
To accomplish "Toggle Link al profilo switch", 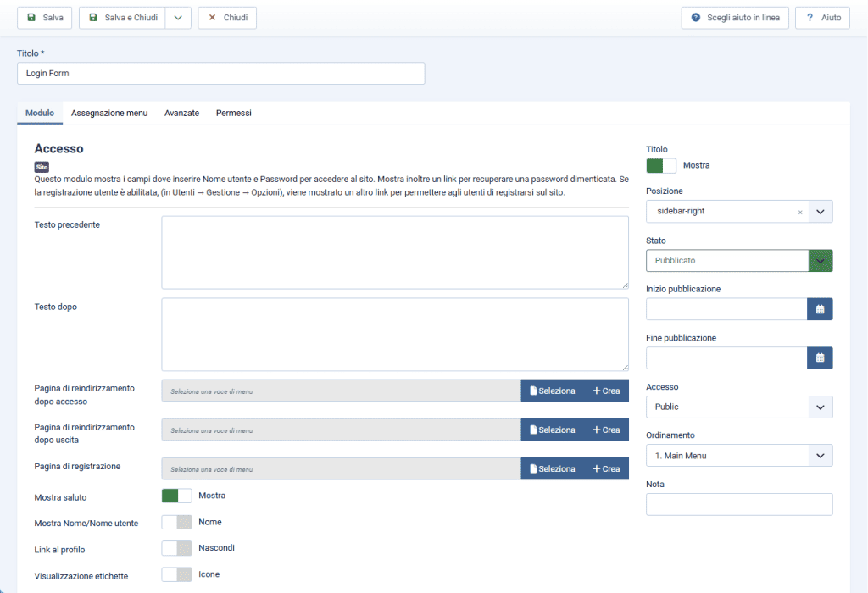I will (x=176, y=548).
